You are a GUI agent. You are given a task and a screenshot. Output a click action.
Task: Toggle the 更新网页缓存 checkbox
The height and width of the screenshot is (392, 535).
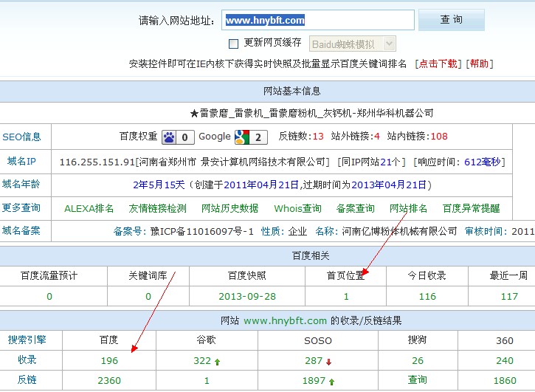233,44
